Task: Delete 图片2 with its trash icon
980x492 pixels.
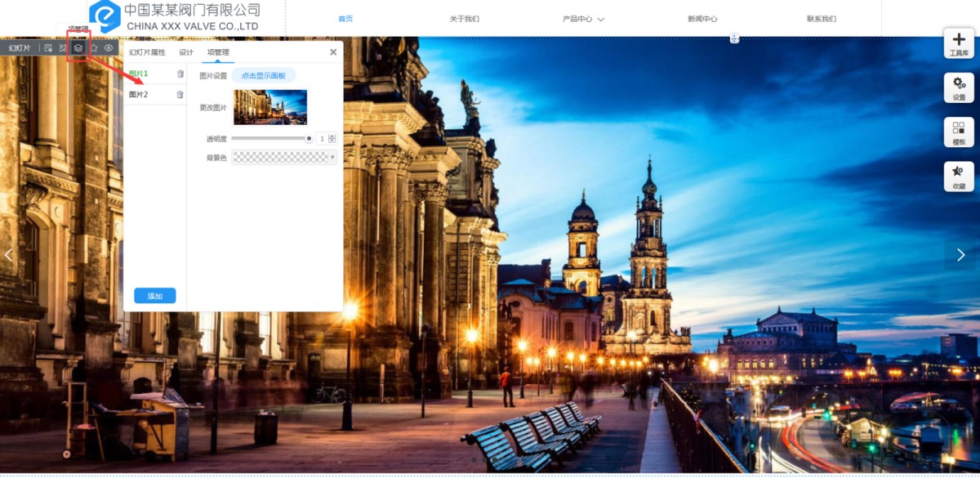Action: pyautogui.click(x=180, y=95)
